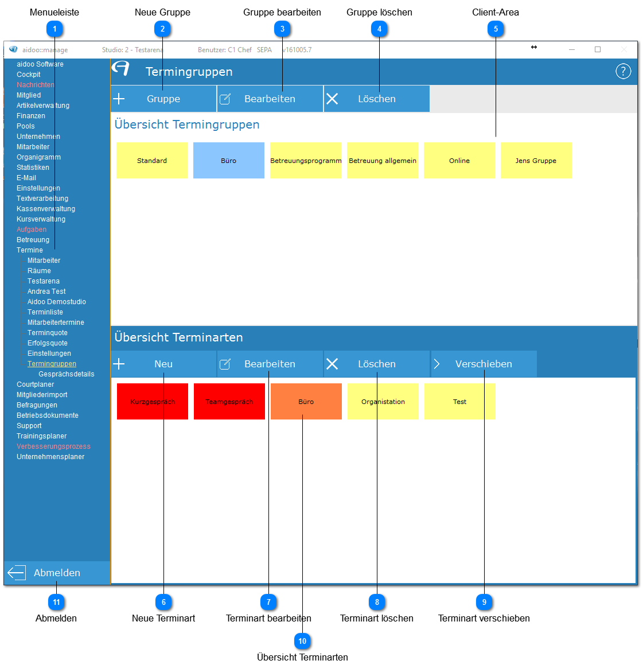Viewport: 643px width, 672px height.
Task: Open Terminquote under Termine
Action: pos(48,333)
